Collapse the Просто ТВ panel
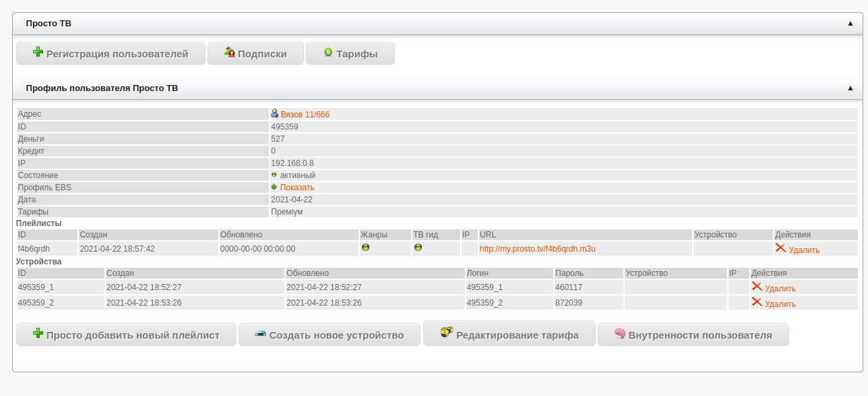 click(x=850, y=24)
